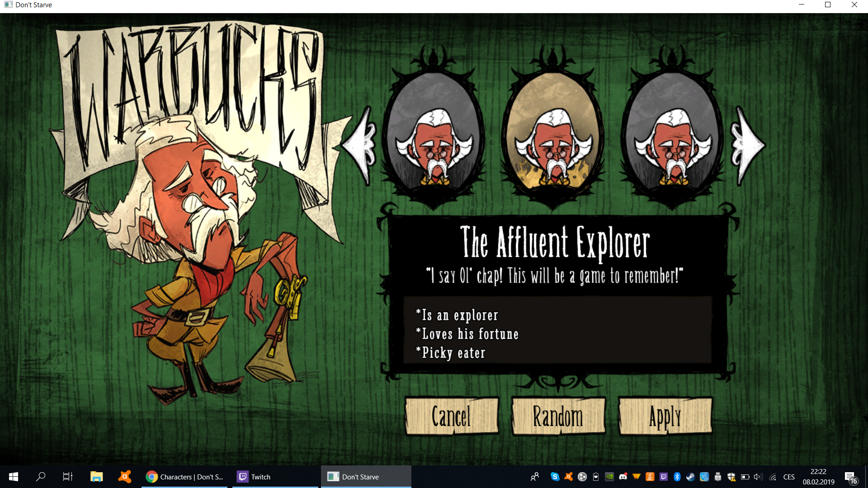Screen dimensions: 868x488
Task: Click the left arrow to browse previous characters
Action: (360, 145)
